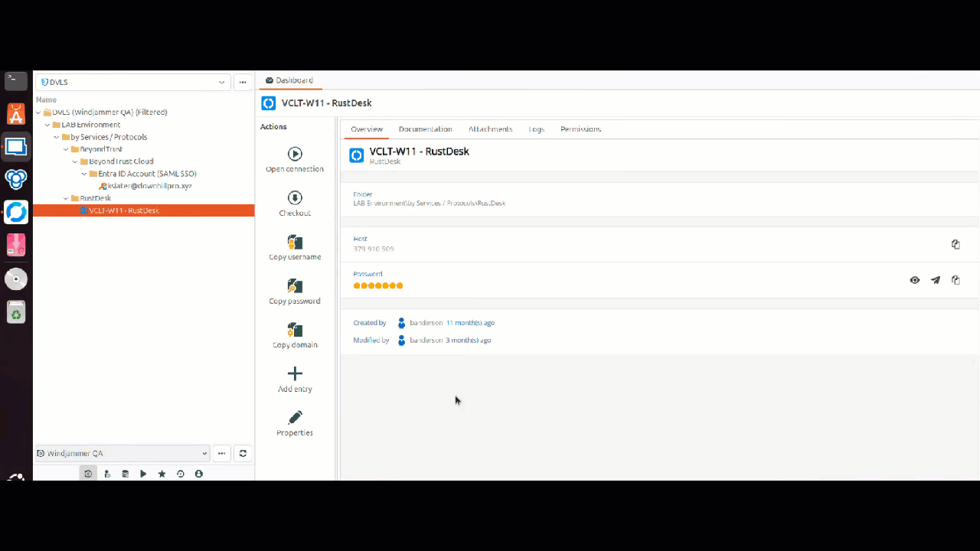Open the Terminal from the Ubuntu dock
980x551 pixels.
(x=16, y=80)
